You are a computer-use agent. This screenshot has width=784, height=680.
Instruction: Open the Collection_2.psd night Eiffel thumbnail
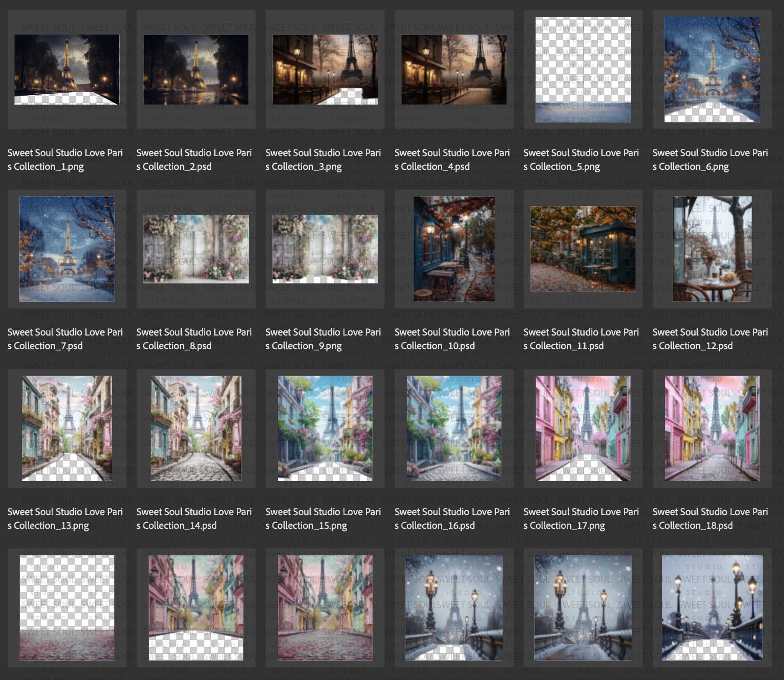pos(196,70)
